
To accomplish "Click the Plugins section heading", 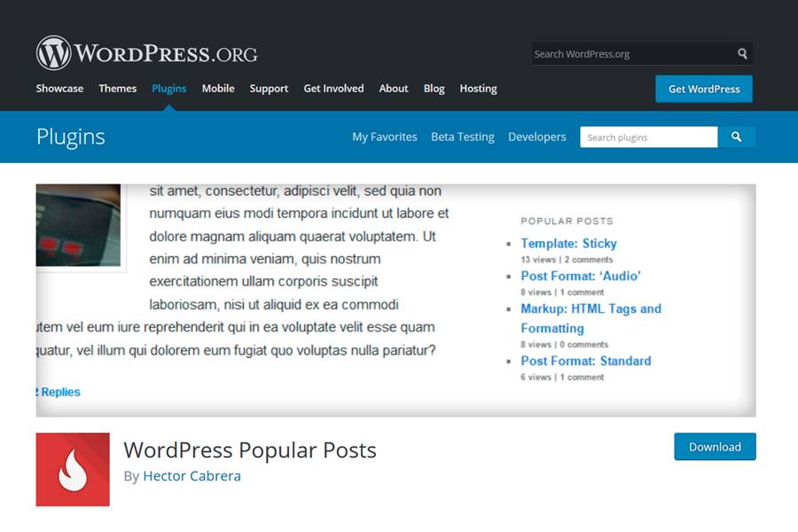I will (71, 137).
